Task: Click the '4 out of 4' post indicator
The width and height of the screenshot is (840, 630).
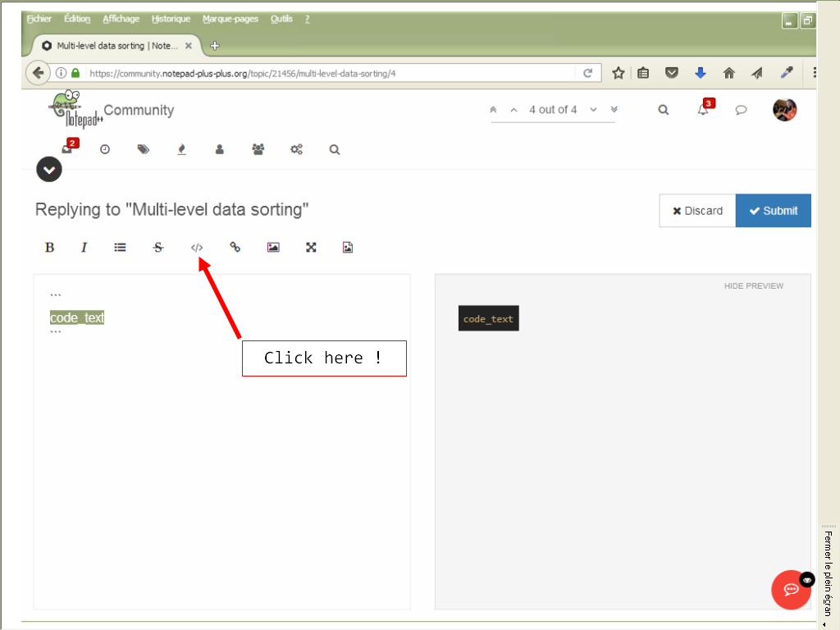Action: pyautogui.click(x=553, y=110)
